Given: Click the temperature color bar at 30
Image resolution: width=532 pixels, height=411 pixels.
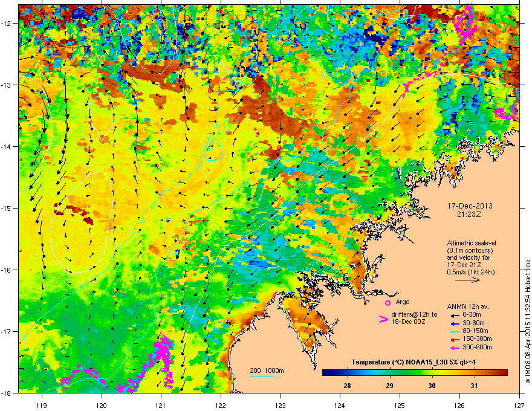Looking at the screenshot, I should pyautogui.click(x=432, y=372).
